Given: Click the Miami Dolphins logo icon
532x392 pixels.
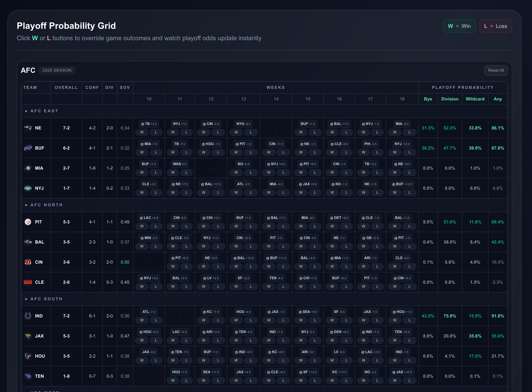Looking at the screenshot, I should click(x=28, y=168).
